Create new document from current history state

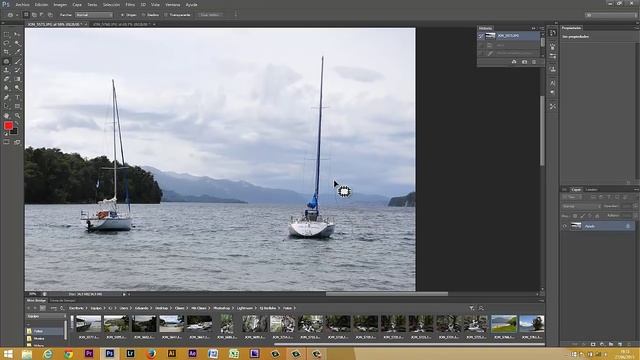pyautogui.click(x=514, y=62)
